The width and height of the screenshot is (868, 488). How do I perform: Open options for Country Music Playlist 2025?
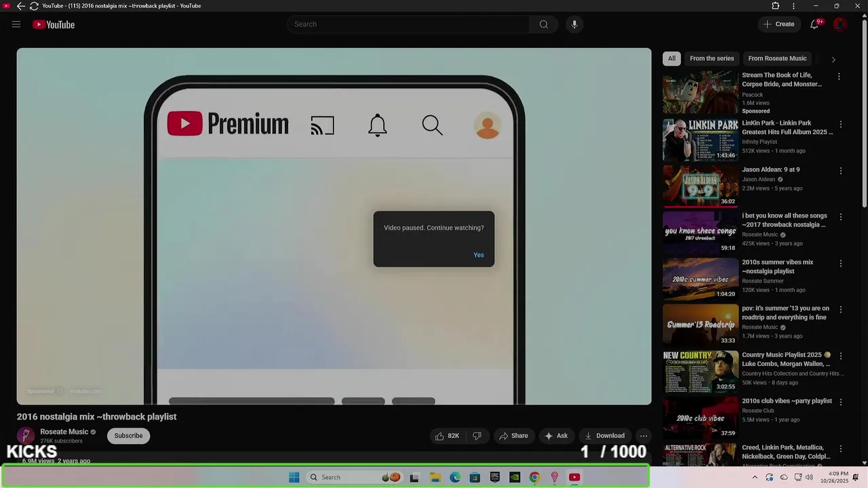[x=841, y=356]
